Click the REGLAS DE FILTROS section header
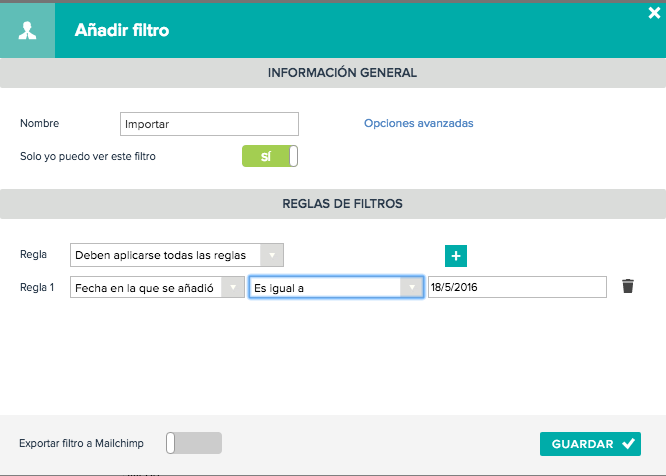This screenshot has height=476, width=666. pos(333,204)
